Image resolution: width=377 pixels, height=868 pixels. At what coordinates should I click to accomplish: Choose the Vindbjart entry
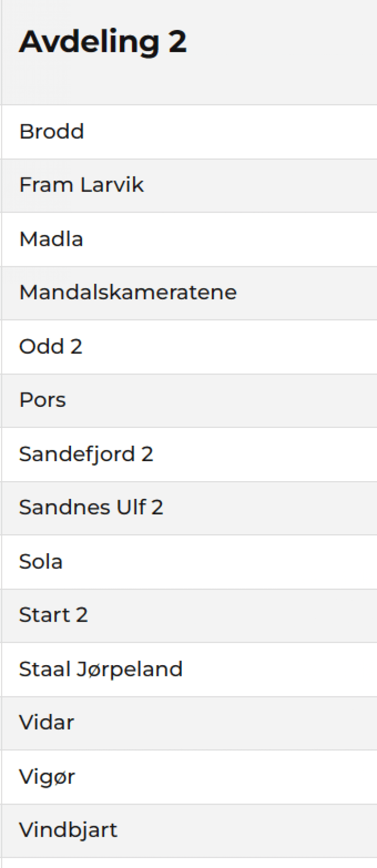click(x=189, y=830)
